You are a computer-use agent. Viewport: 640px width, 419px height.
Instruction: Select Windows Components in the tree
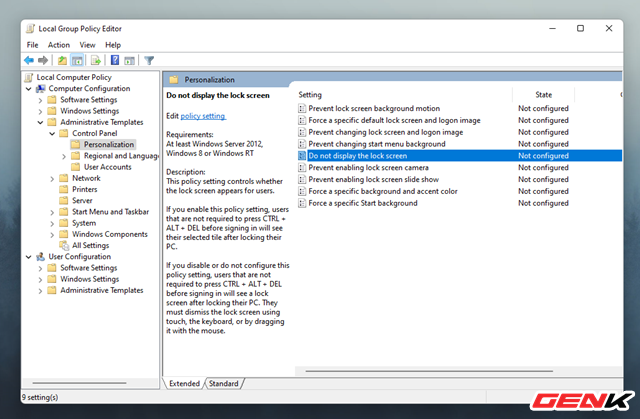110,234
